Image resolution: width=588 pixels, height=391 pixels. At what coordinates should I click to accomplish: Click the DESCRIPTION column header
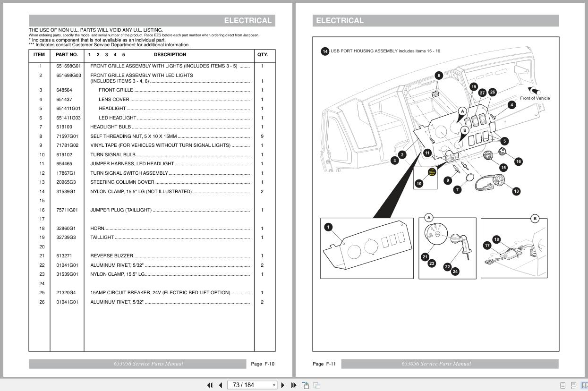[x=170, y=55]
